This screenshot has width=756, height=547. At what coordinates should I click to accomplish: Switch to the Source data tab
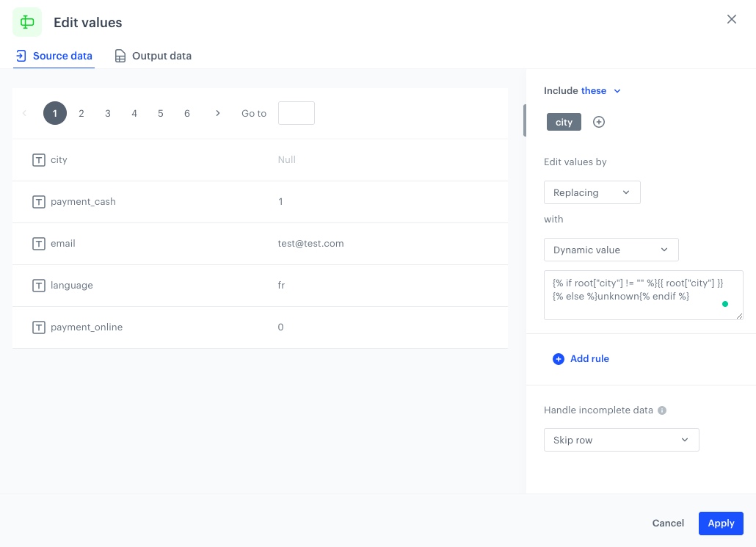coord(54,55)
